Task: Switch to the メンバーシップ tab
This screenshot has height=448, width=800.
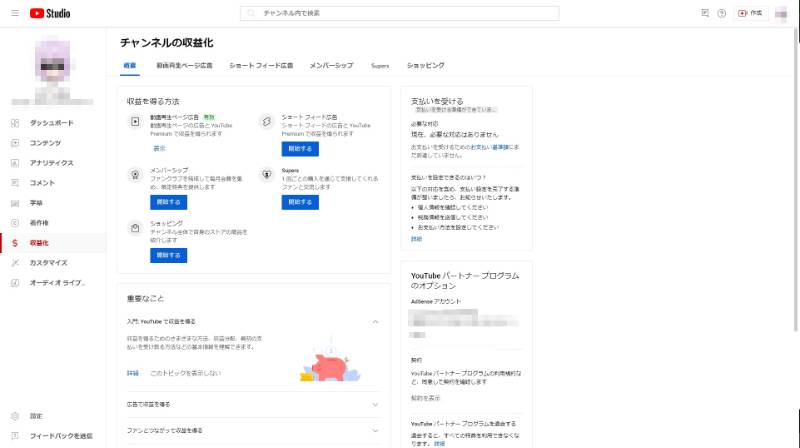Action: click(331, 65)
